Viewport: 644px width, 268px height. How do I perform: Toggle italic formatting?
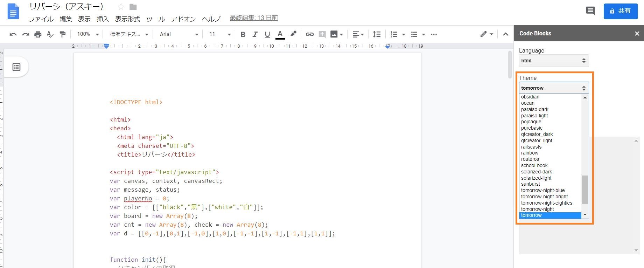(x=255, y=34)
